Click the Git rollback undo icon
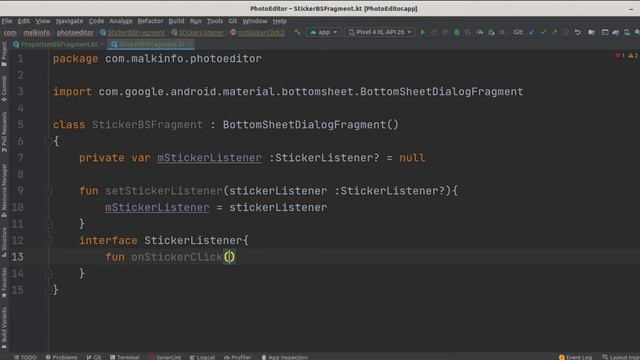 (x=577, y=32)
